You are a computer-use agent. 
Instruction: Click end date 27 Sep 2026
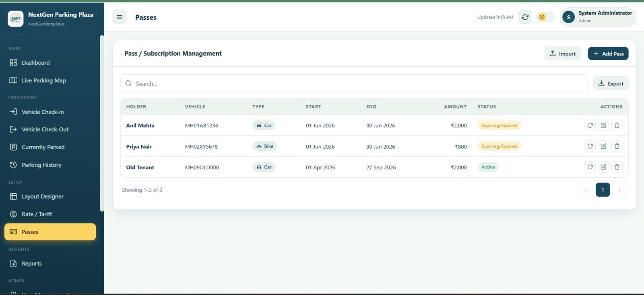coord(381,167)
